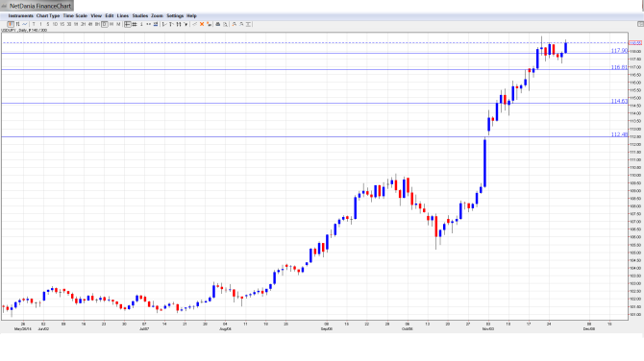Select the line chart type icon
Viewport: 644px width, 361px height.
[25, 24]
